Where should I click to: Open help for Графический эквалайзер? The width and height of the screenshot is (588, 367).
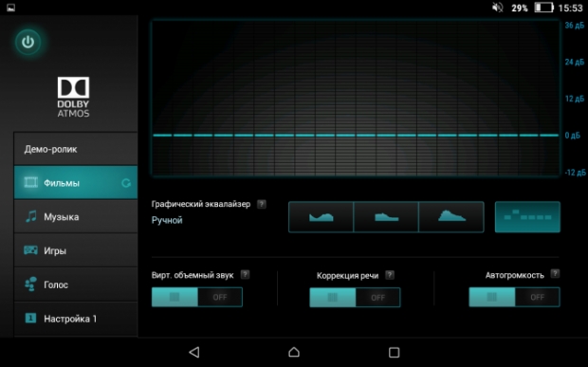pos(262,204)
